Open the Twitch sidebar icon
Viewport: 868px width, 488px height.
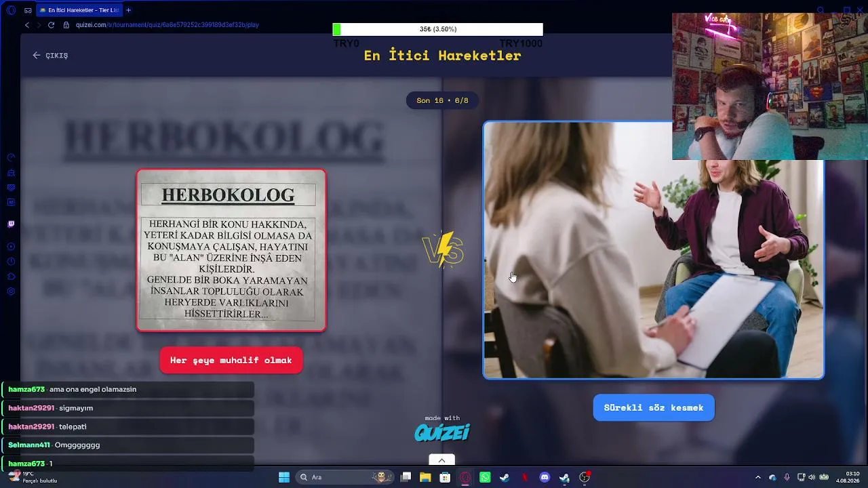(x=11, y=224)
